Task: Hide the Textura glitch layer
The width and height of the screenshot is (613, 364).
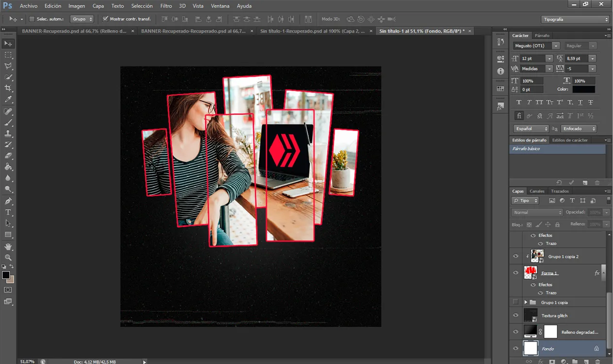Action: [x=515, y=316]
